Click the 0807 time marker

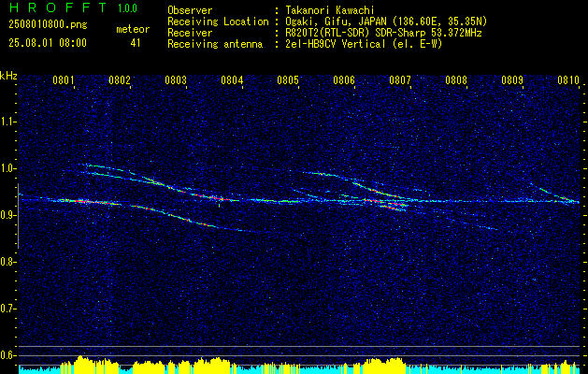coord(400,79)
